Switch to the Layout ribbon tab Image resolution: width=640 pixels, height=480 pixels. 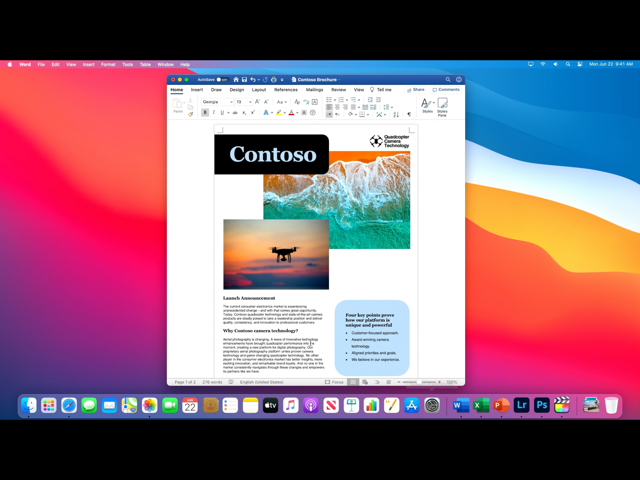pos(259,89)
